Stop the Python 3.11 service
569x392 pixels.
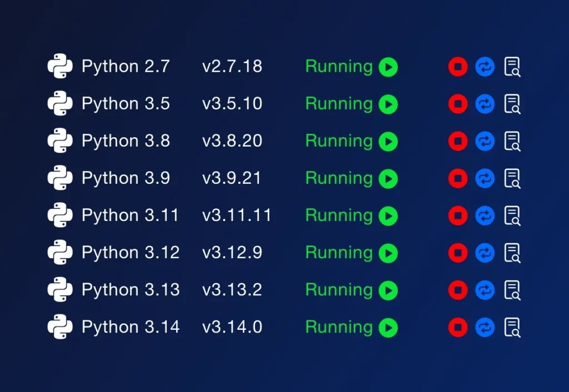pyautogui.click(x=458, y=216)
